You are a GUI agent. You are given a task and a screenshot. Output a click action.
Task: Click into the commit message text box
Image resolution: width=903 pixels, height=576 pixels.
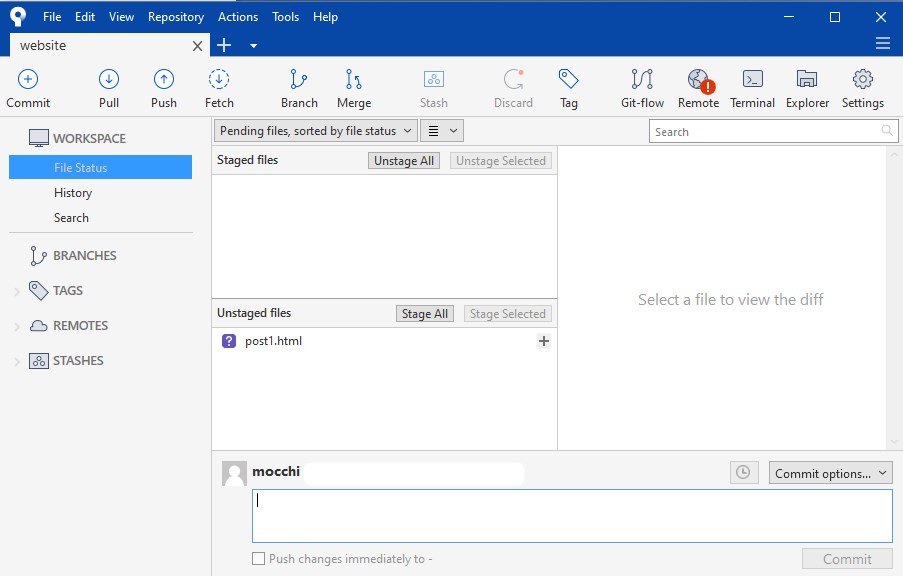point(572,516)
